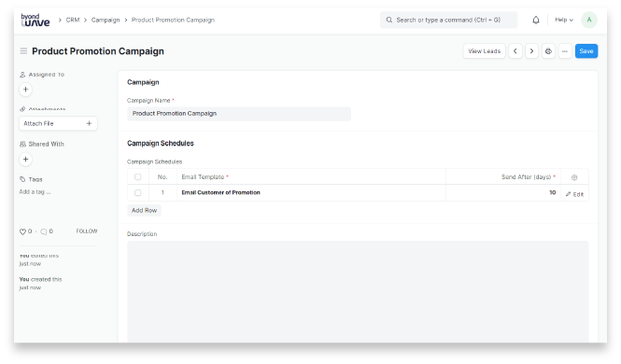Add an assignee with the plus button
Viewport: 621px width, 364px height.
[26, 90]
